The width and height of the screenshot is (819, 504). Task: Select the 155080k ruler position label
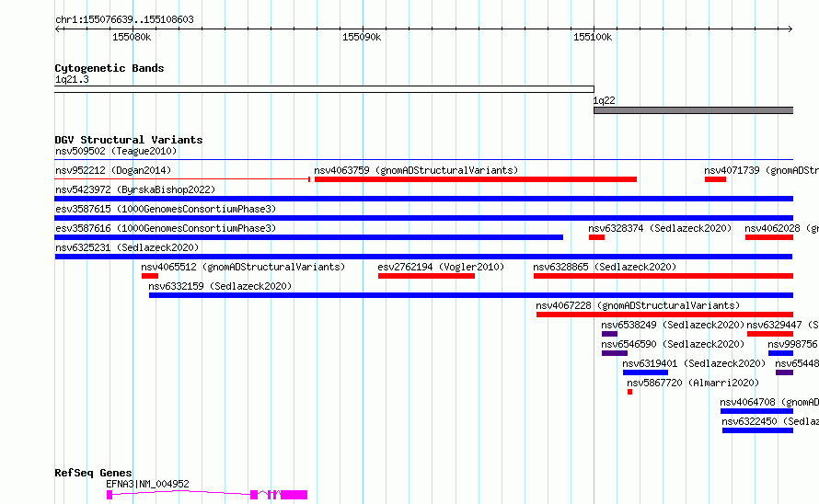click(132, 37)
